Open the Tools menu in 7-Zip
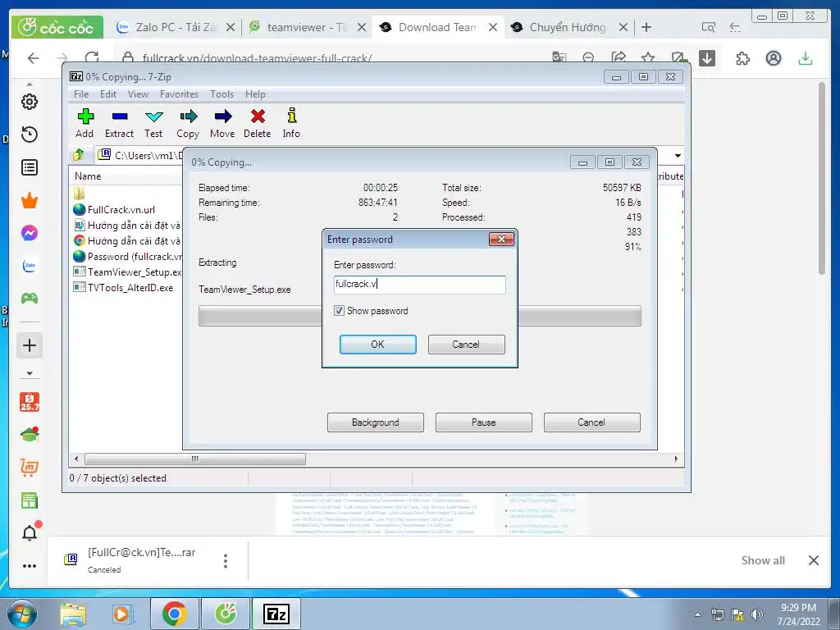Viewport: 840px width, 630px height. click(x=221, y=94)
